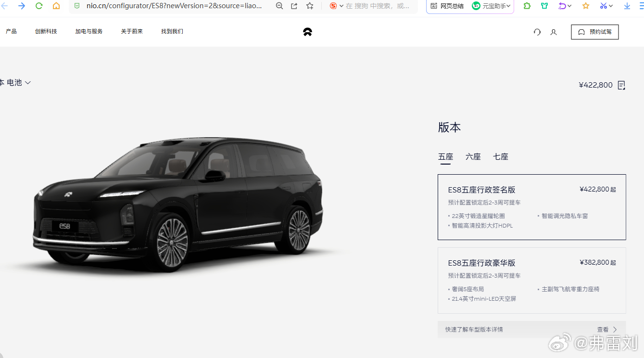Open the 产品 navigation menu
This screenshot has width=644, height=358.
(11, 31)
